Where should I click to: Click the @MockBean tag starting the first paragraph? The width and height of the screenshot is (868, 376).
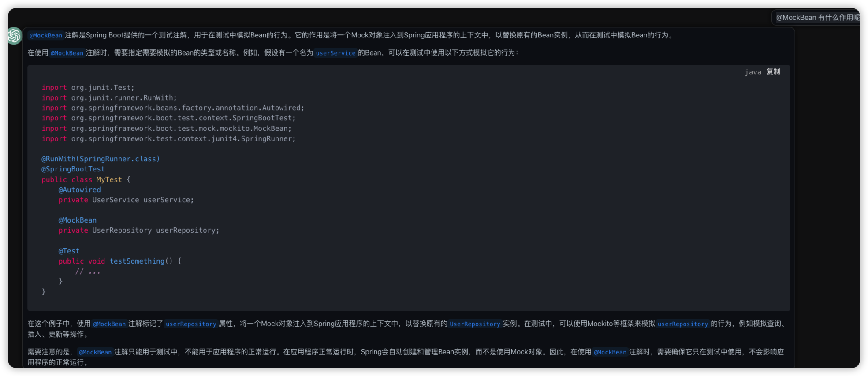[46, 35]
